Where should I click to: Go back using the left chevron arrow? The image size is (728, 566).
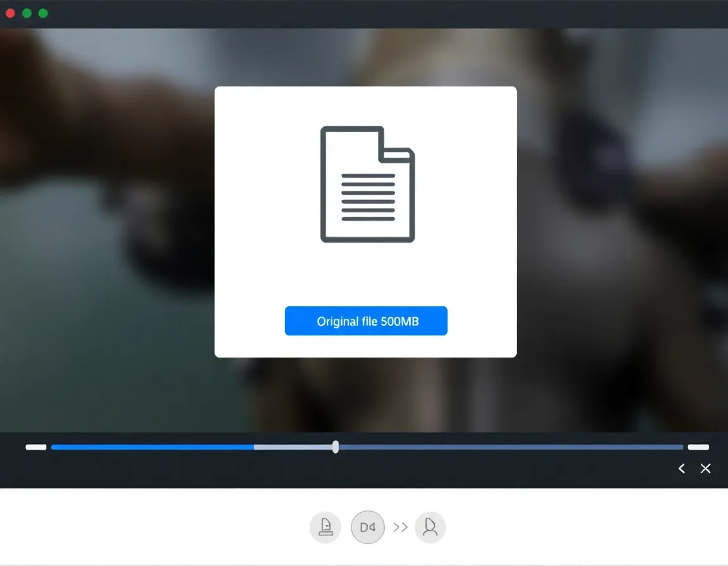point(681,469)
